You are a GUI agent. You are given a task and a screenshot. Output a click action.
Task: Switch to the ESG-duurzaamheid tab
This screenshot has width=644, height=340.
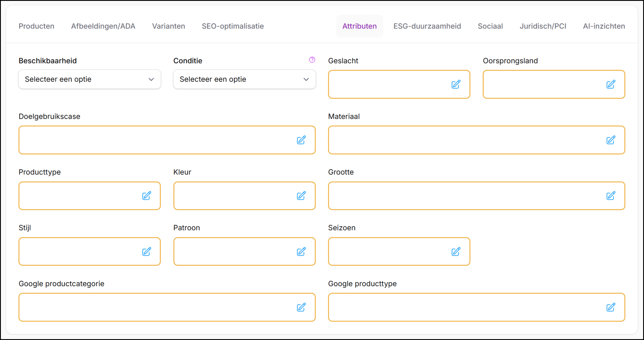(427, 26)
